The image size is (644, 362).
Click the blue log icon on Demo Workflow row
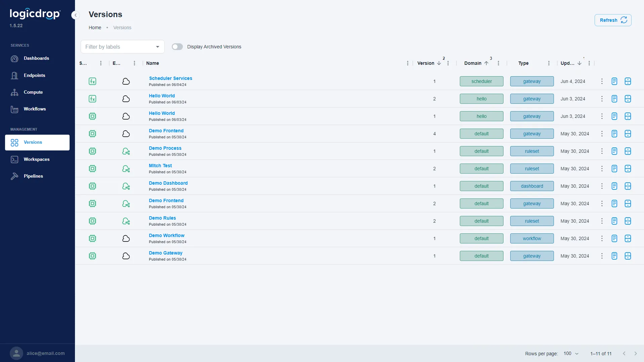tap(614, 238)
